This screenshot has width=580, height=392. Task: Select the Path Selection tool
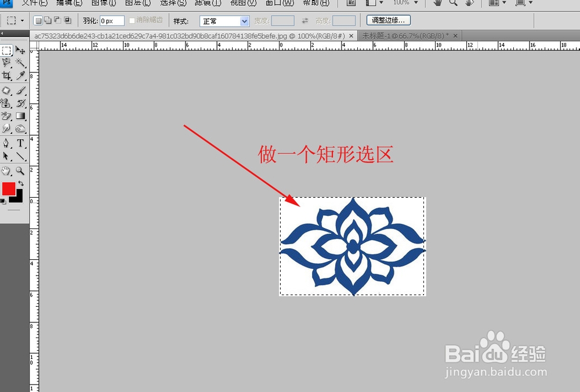pos(6,156)
